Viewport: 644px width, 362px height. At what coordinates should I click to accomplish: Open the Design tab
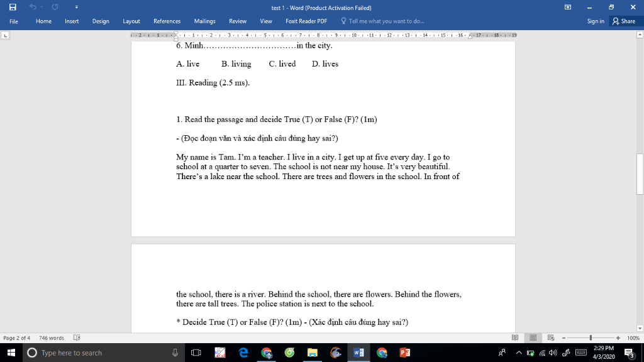coord(101,21)
